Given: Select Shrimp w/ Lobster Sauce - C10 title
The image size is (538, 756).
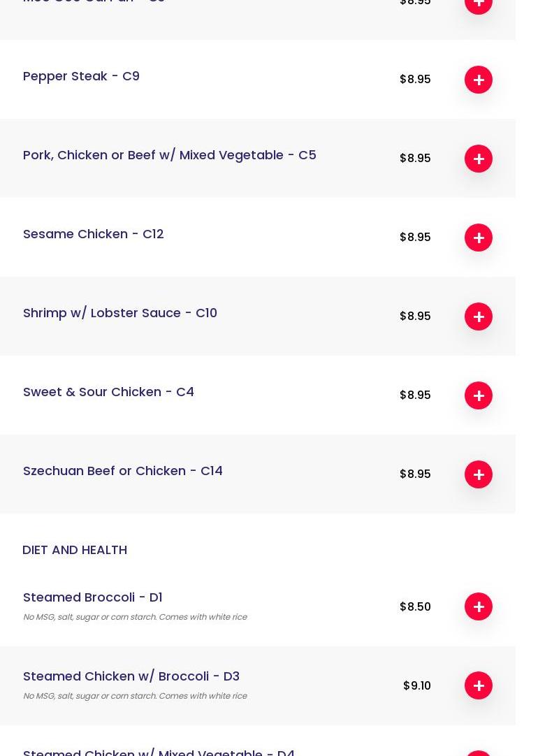Looking at the screenshot, I should pyautogui.click(x=119, y=313).
